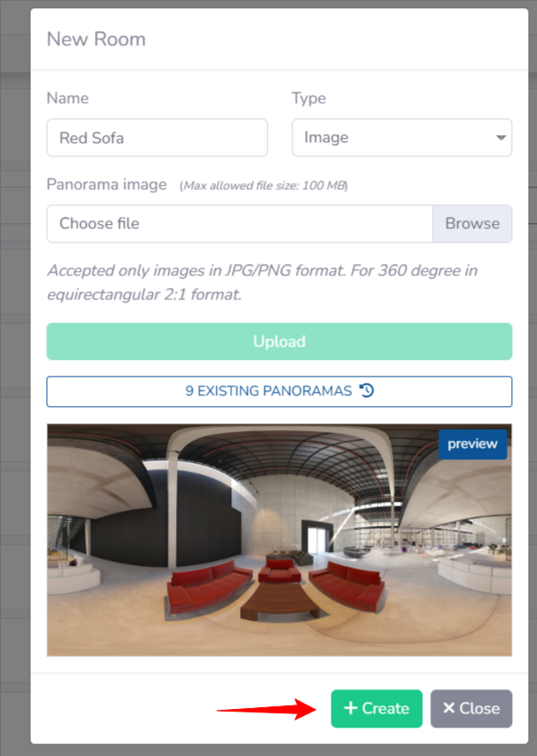Click the Panorama image label
This screenshot has width=537, height=756.
pyautogui.click(x=107, y=185)
